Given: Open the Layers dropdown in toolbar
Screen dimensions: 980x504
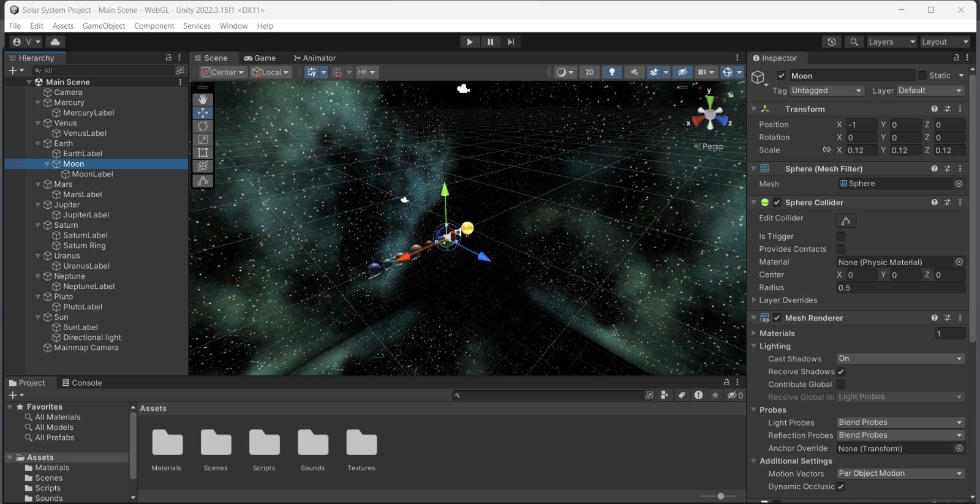Looking at the screenshot, I should coord(891,42).
